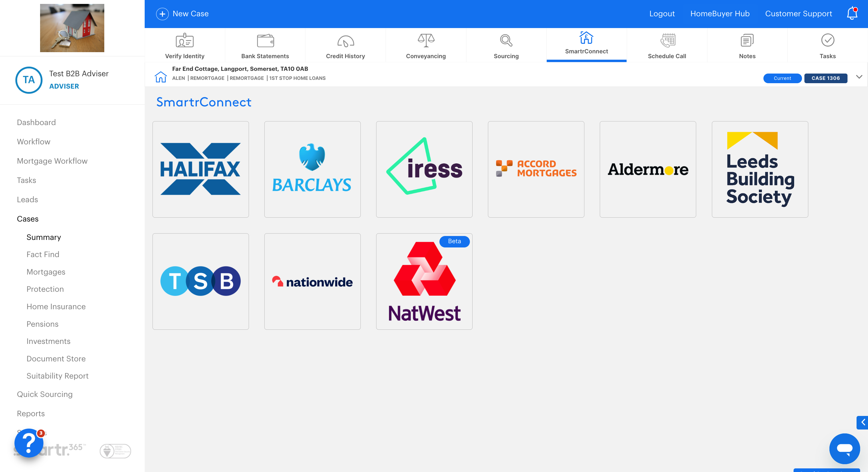Select the Barclays lender tile
This screenshot has width=868, height=472.
tap(312, 169)
